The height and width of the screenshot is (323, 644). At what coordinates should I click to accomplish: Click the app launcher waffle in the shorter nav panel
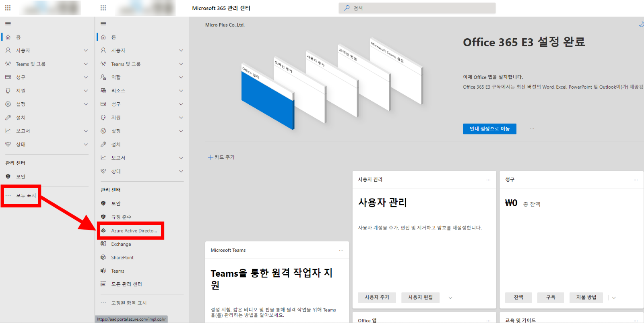pos(8,8)
